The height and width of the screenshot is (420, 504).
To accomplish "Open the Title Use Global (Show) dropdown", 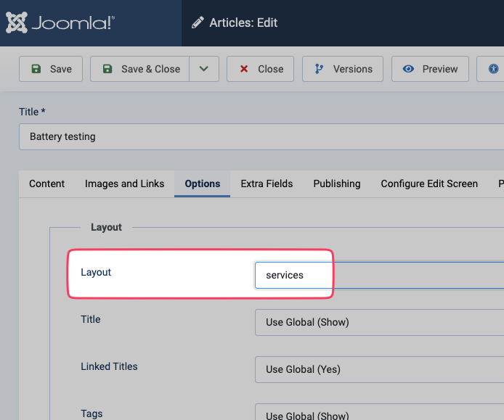I will pos(378,322).
